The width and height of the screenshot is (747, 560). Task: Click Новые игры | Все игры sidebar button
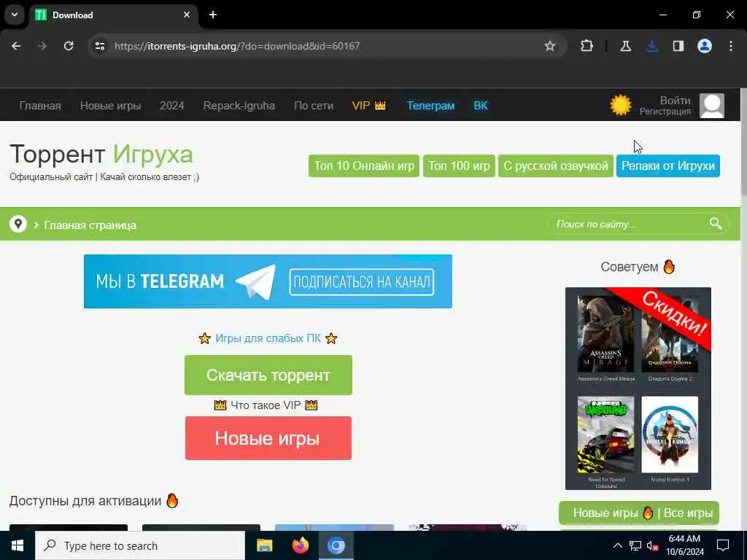[639, 513]
